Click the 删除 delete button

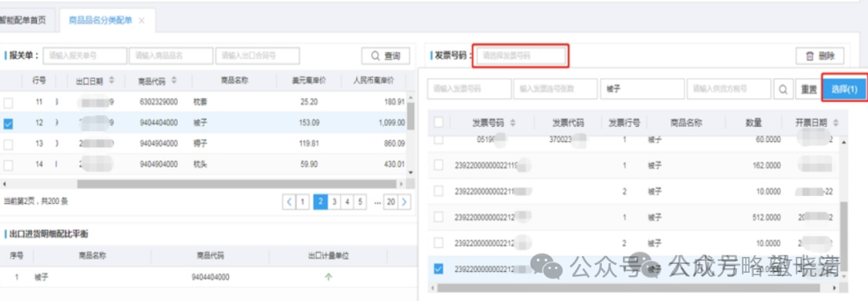(820, 56)
